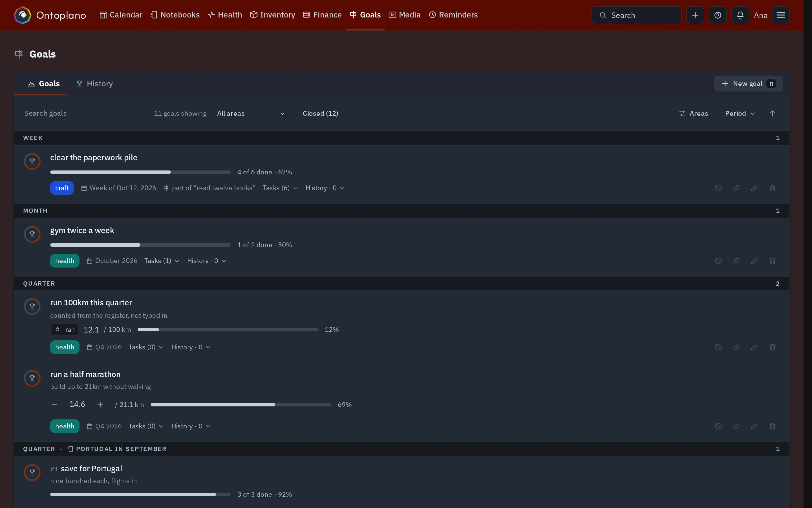Abandon the "gym twice a week" goal
Viewport: 812px width, 508px height.
pos(718,261)
